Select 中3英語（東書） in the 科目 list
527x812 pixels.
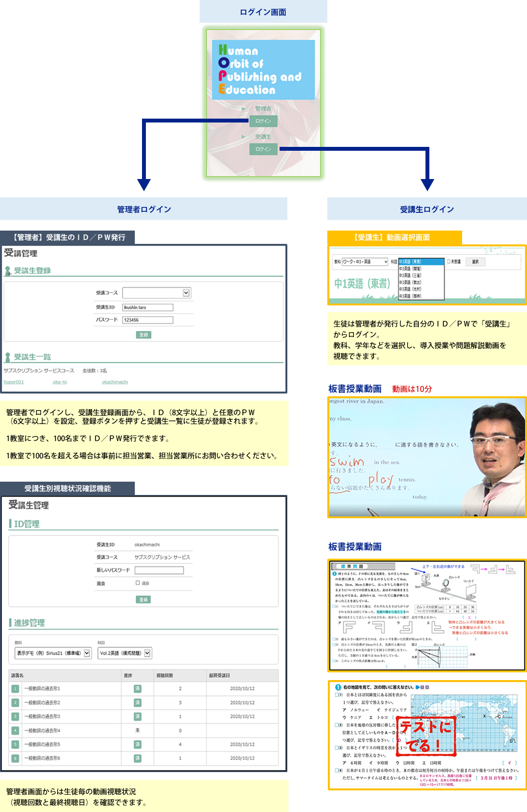[x=421, y=262]
